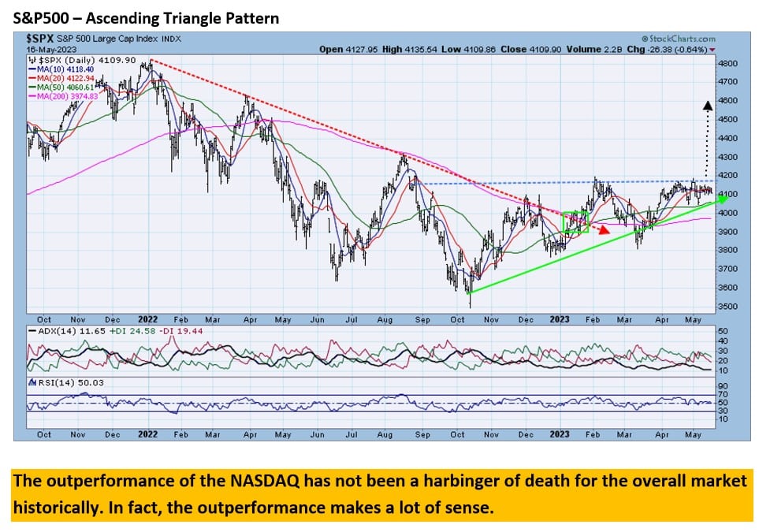Click the candlestick icon beside $SPX (Daily)
770x532 pixels.
[x=32, y=59]
